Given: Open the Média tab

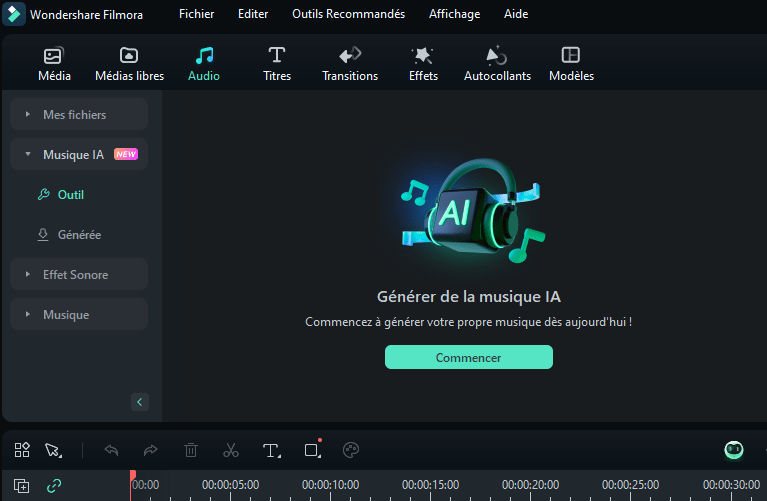Looking at the screenshot, I should point(54,64).
